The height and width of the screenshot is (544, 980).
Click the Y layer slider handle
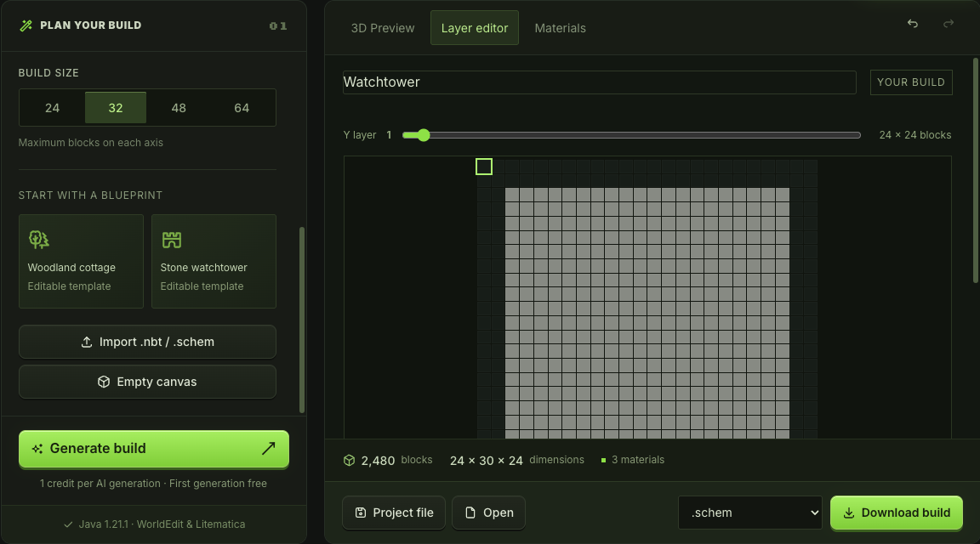click(424, 135)
